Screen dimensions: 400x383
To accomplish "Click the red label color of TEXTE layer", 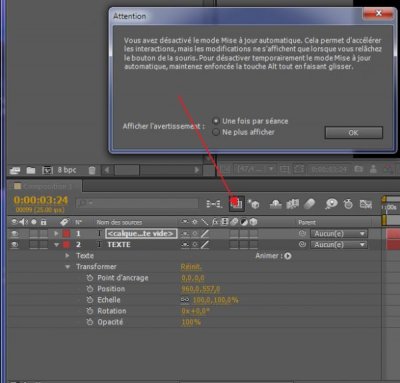I will 66,245.
